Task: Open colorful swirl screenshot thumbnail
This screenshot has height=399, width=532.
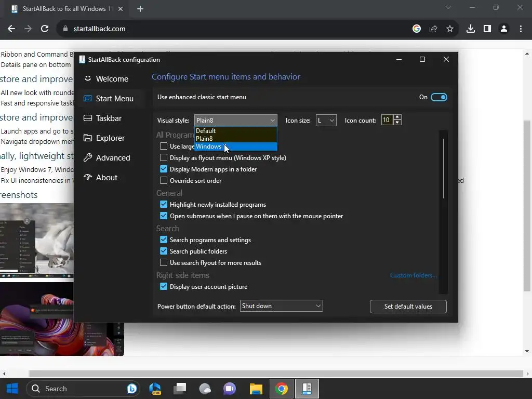Action: click(x=62, y=319)
